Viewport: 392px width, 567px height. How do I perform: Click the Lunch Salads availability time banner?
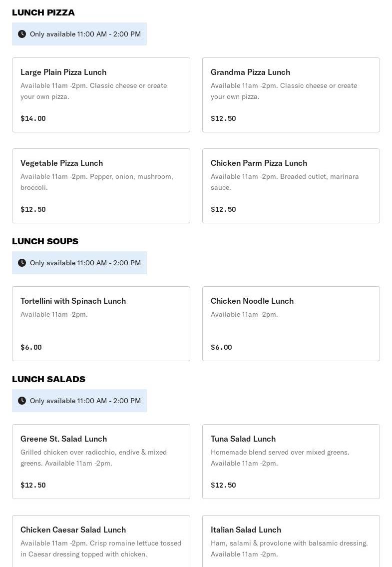(x=79, y=401)
